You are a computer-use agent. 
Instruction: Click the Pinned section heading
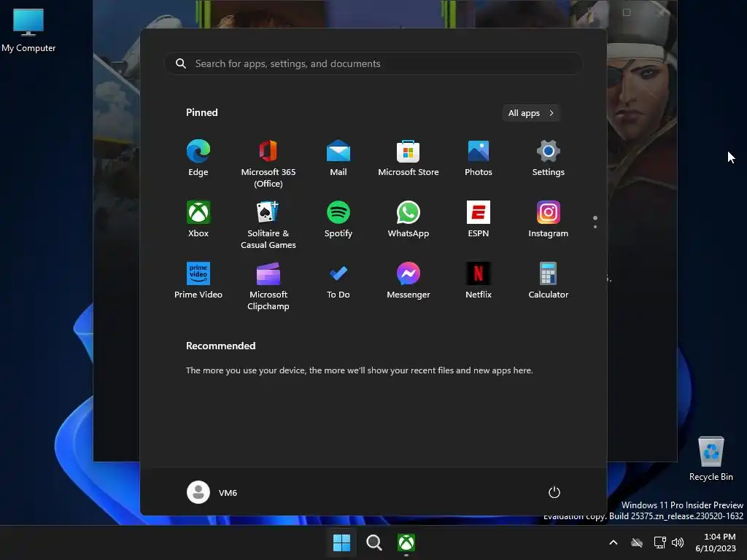(x=202, y=112)
